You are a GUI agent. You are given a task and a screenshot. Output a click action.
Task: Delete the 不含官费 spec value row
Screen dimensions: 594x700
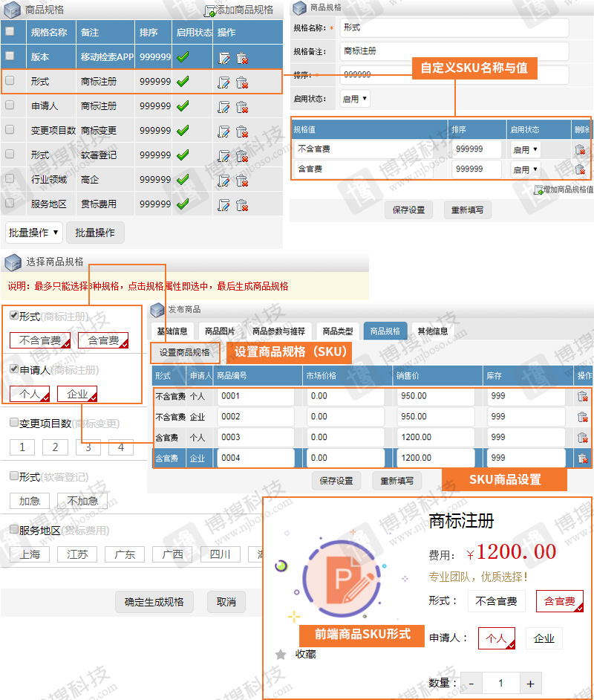(580, 149)
